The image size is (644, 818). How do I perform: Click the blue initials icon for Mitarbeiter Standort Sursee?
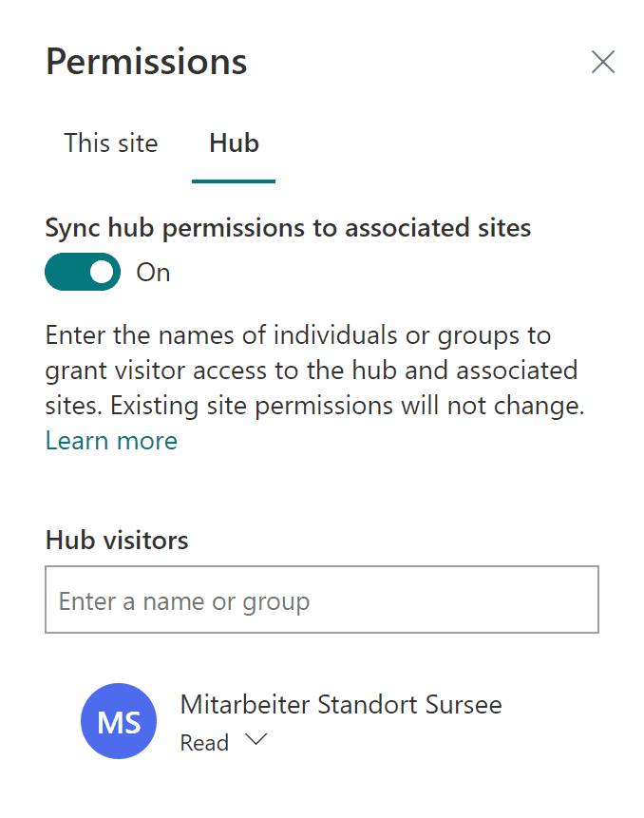tap(119, 721)
